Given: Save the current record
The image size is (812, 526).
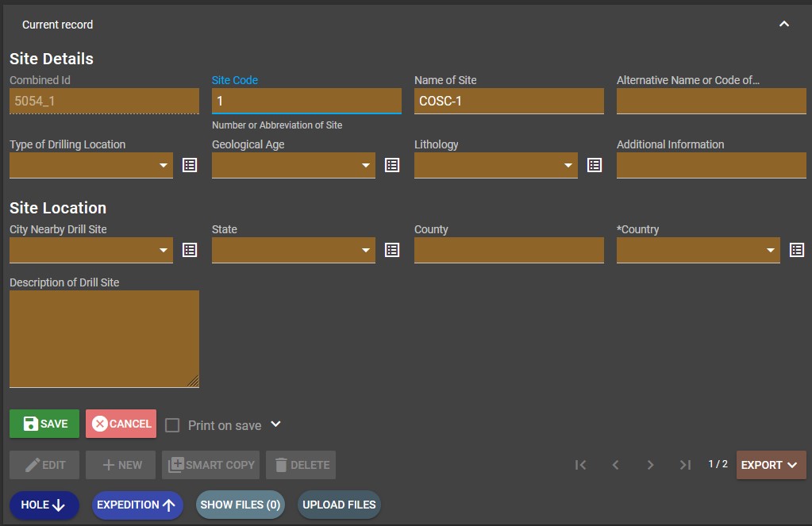Looking at the screenshot, I should 44,423.
